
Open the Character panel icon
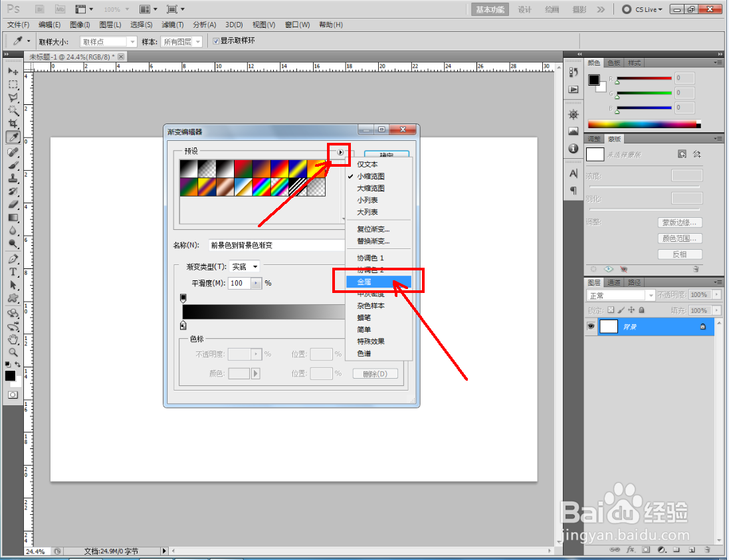tap(573, 173)
